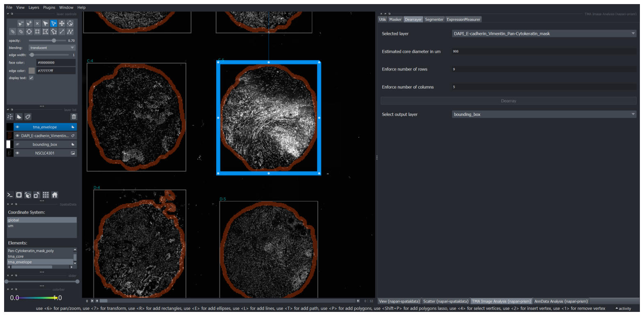Create a new shapes layer
The image size is (644, 316).
[x=19, y=116]
